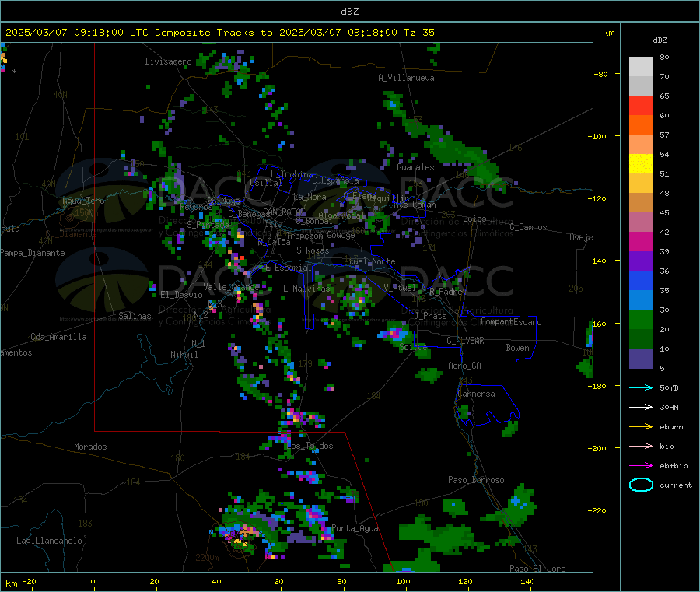Screen dimensions: 700x592
Task: Click the Pampa_Diamante map label
Action: tap(33, 253)
